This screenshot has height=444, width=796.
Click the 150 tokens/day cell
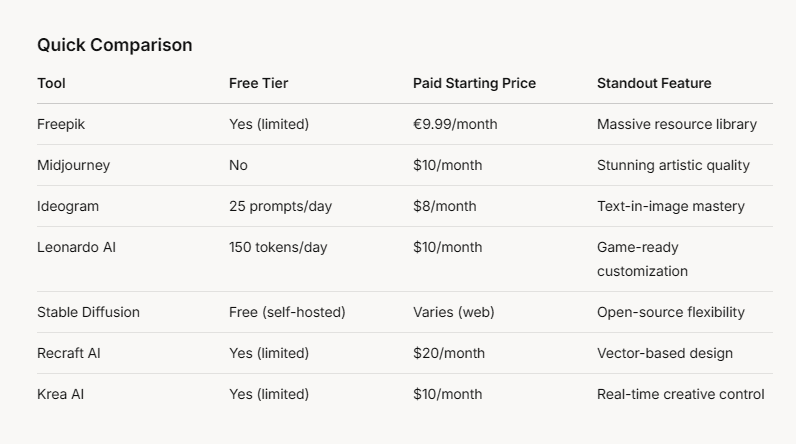coord(278,247)
